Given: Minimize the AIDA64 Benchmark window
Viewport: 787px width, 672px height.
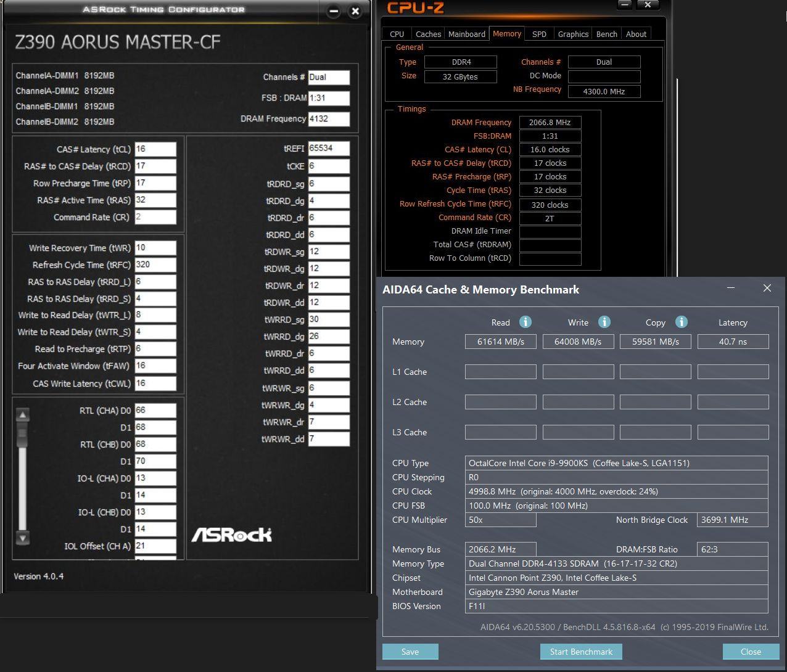Looking at the screenshot, I should (731, 288).
